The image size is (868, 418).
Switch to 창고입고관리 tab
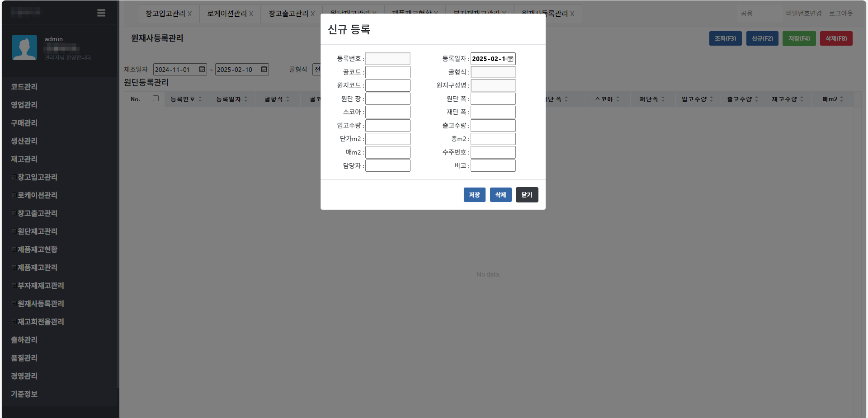(165, 14)
